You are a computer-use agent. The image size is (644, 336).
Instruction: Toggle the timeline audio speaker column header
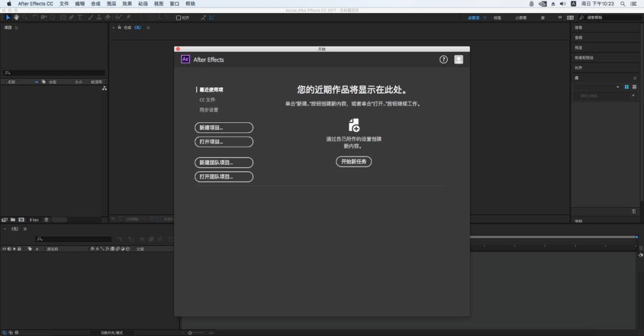9,249
